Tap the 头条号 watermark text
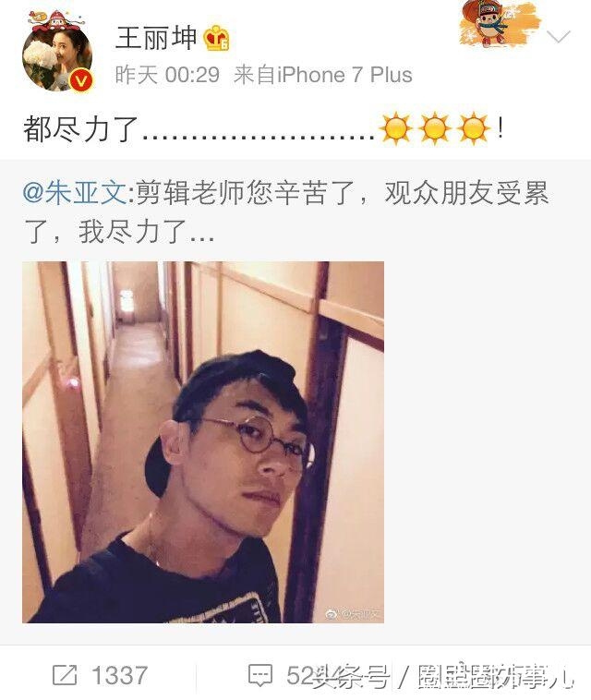 (x=351, y=678)
